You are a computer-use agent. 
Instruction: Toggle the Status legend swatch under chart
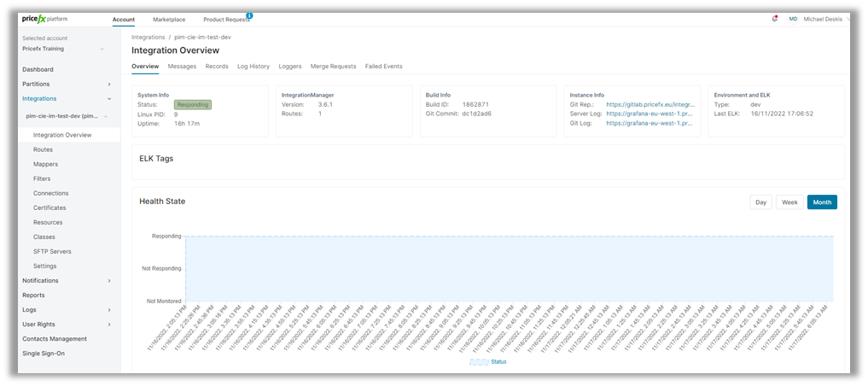pos(479,362)
